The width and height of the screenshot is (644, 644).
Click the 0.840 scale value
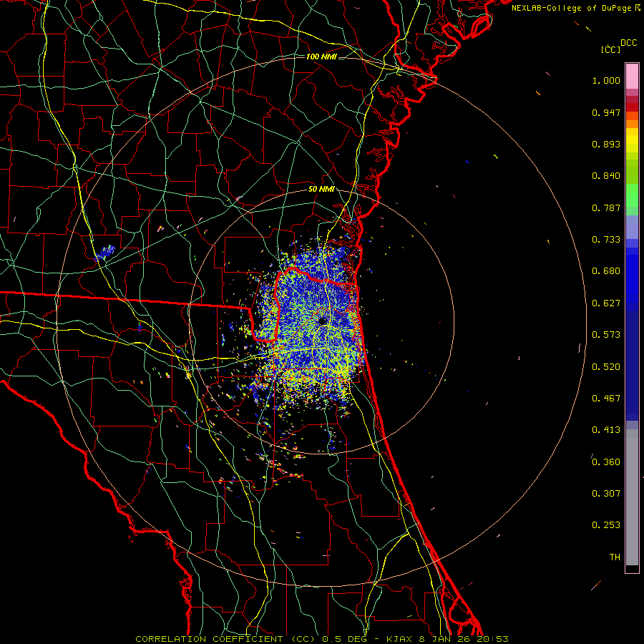coord(606,176)
